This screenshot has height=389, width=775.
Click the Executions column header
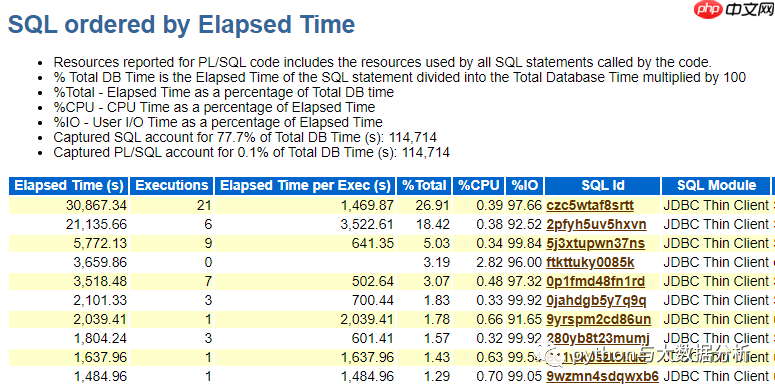coord(172,186)
